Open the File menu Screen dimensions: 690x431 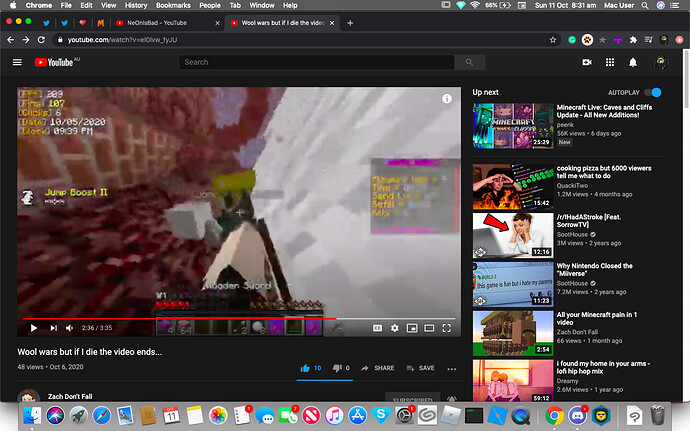pyautogui.click(x=66, y=5)
